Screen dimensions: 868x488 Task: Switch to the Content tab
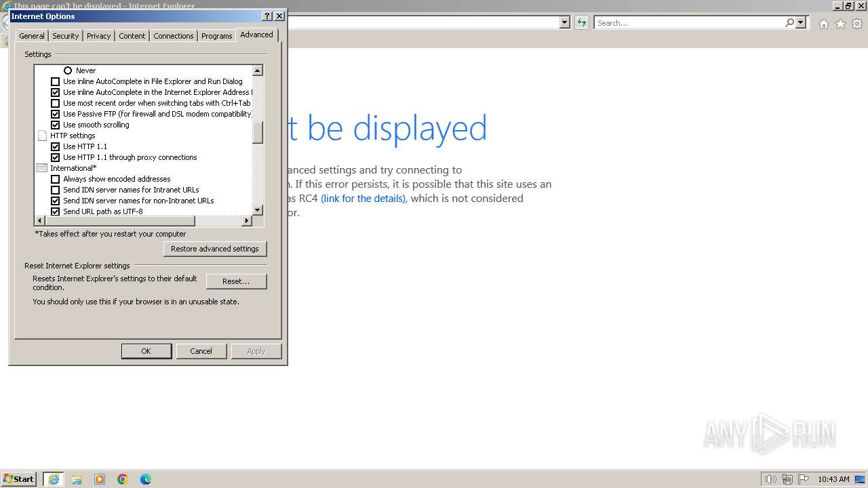(132, 36)
